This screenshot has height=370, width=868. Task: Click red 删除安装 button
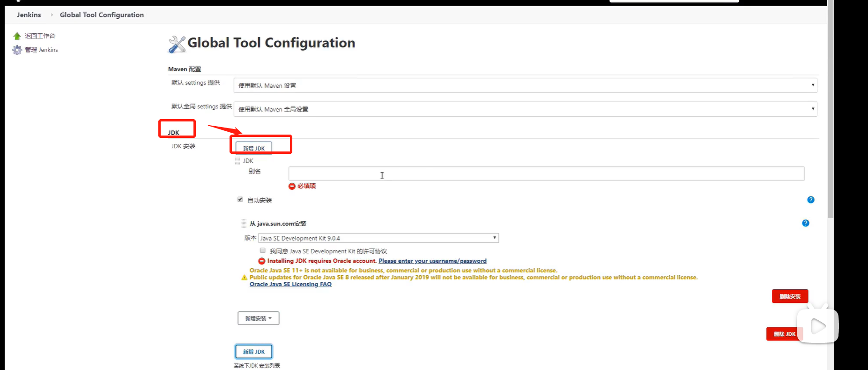pyautogui.click(x=790, y=296)
